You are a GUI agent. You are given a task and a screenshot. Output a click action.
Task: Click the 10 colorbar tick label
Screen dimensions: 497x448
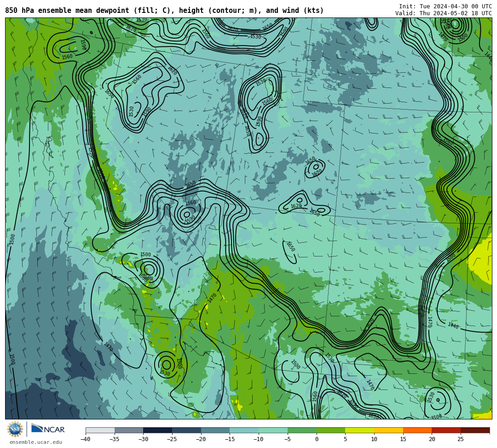click(374, 439)
